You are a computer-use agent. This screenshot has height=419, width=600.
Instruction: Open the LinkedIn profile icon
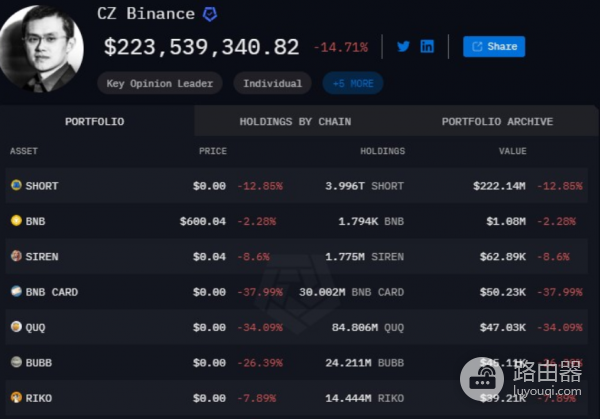pos(427,46)
